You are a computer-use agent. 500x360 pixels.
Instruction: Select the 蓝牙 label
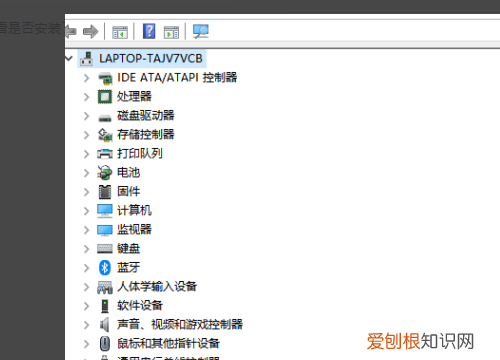click(x=129, y=268)
